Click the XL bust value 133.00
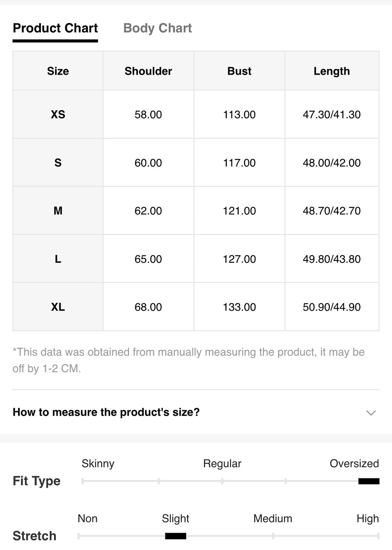Screen dimensions: 392x550 point(239,307)
